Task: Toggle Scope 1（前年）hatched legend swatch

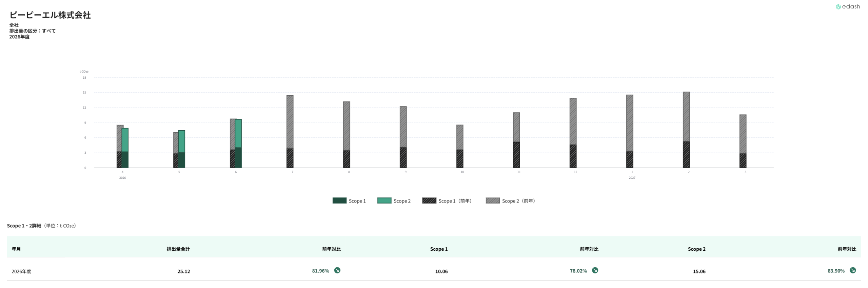Action: (x=429, y=200)
